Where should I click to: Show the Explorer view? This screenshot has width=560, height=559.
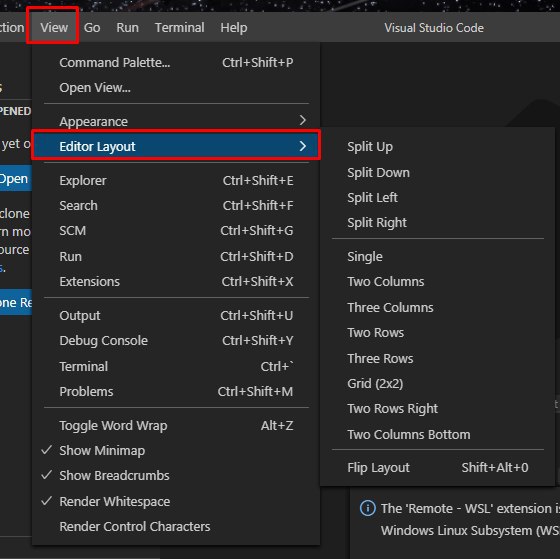click(176, 180)
